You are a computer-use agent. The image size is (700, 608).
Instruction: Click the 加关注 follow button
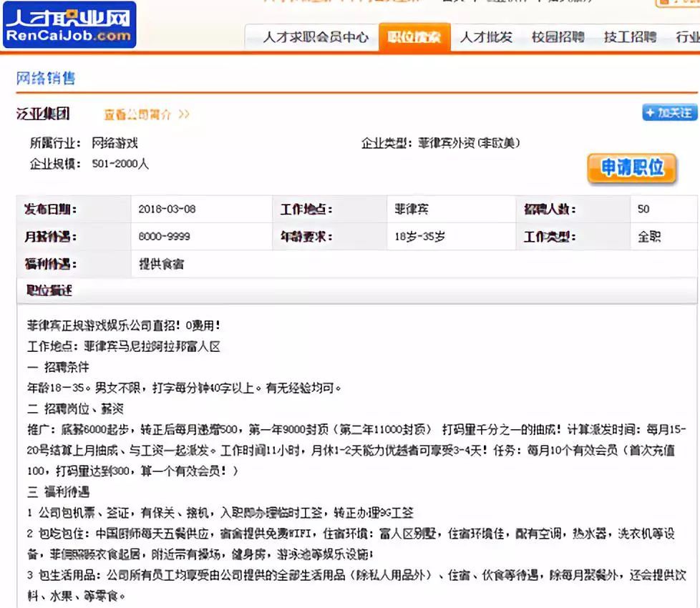pos(669,112)
